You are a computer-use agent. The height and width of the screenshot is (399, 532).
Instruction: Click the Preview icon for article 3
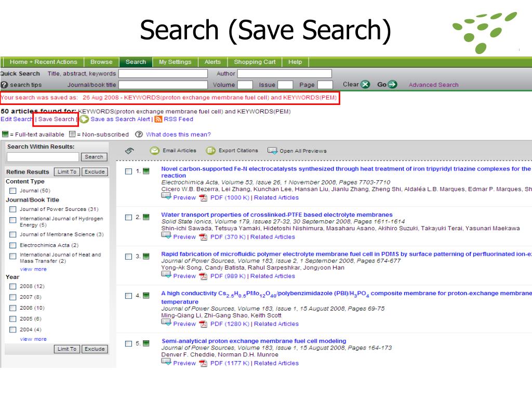tap(166, 275)
